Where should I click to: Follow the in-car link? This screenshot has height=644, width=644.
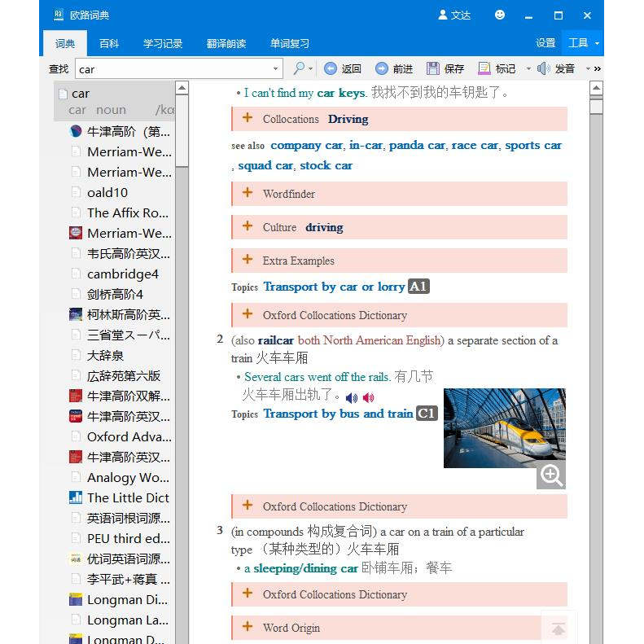[366, 146]
